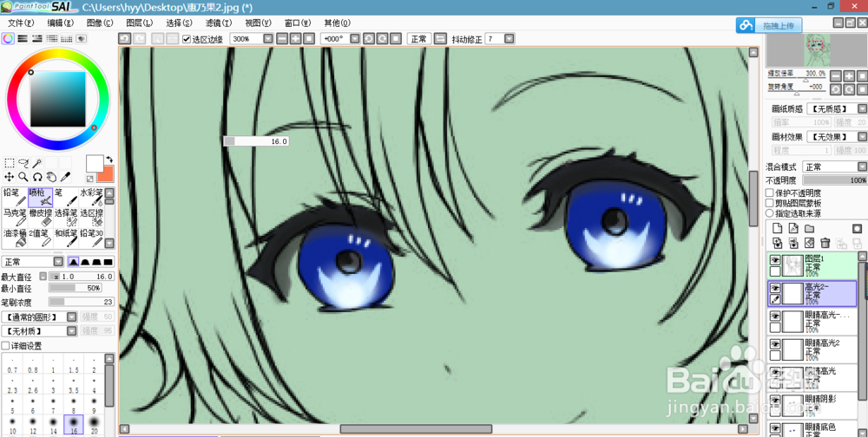Choose the 和纸笔 brush tool

coord(66,238)
